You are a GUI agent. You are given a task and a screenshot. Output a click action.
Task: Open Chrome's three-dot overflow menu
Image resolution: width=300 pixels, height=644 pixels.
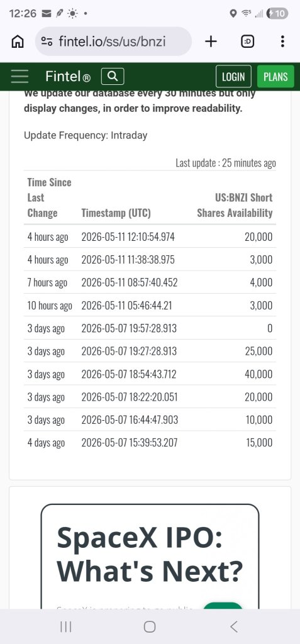282,41
